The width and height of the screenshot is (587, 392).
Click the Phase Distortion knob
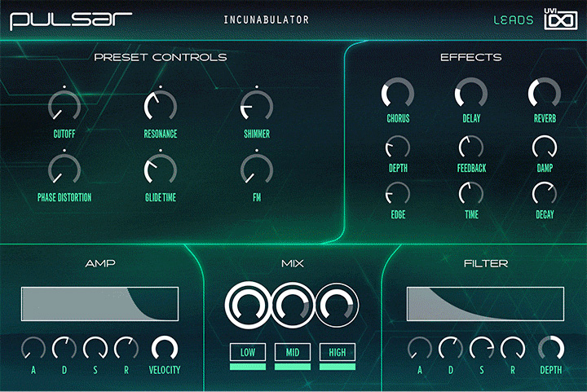[x=64, y=170]
